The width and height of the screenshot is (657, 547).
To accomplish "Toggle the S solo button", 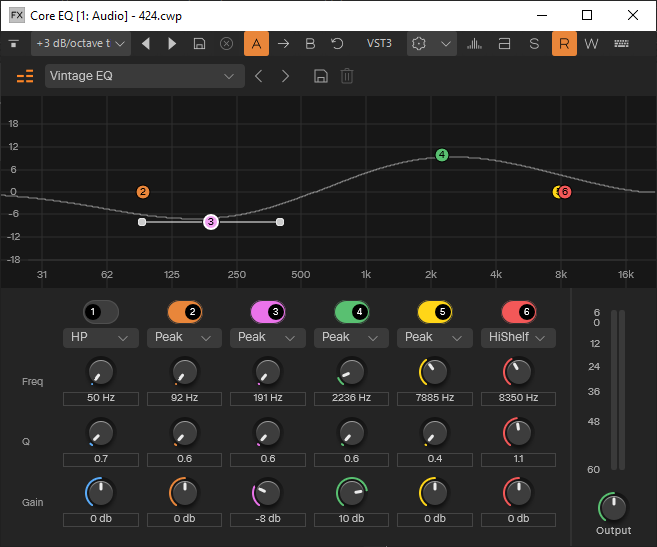I will [x=534, y=44].
